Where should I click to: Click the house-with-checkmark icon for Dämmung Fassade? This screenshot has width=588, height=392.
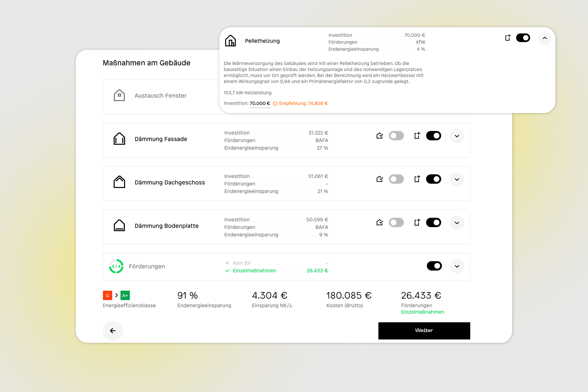pos(380,135)
